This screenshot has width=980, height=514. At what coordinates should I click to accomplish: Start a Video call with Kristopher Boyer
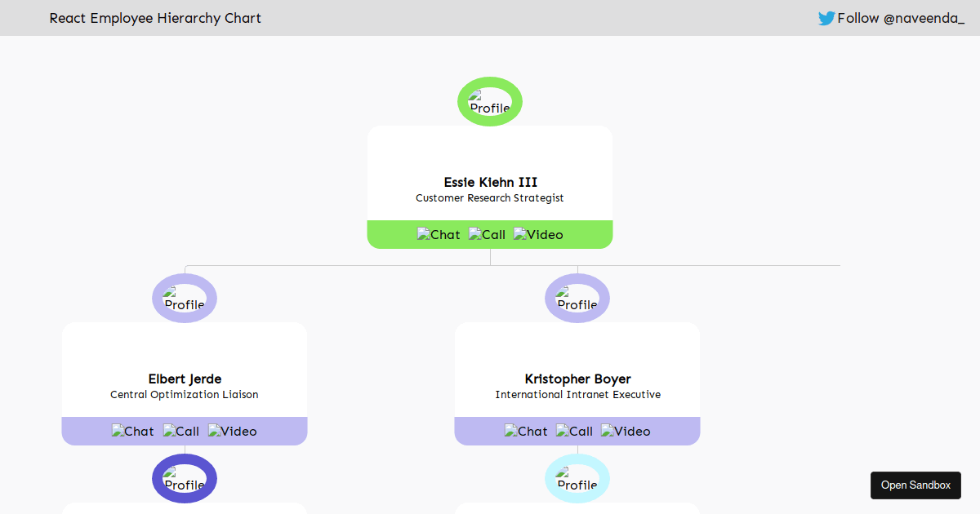[x=626, y=431]
